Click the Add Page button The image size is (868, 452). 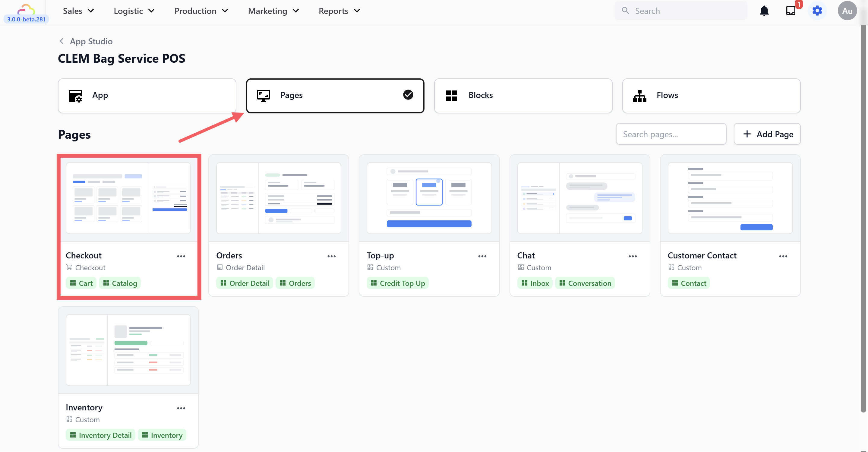tap(767, 134)
